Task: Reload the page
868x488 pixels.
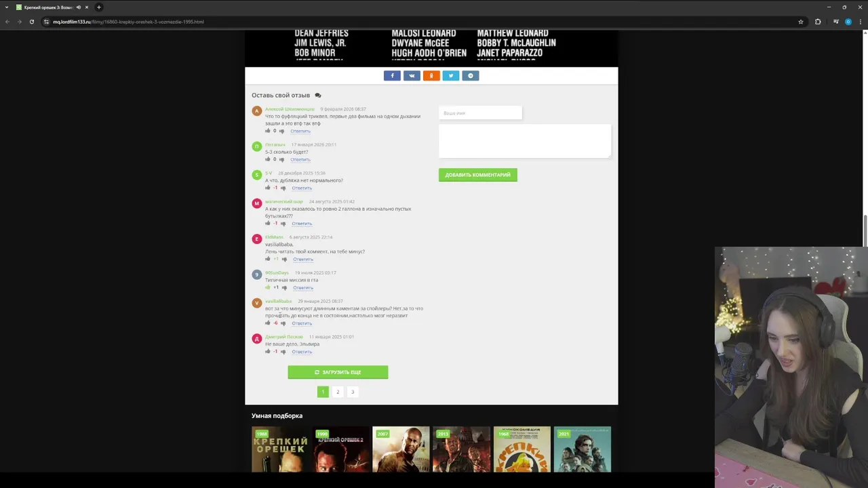Action: tap(31, 22)
